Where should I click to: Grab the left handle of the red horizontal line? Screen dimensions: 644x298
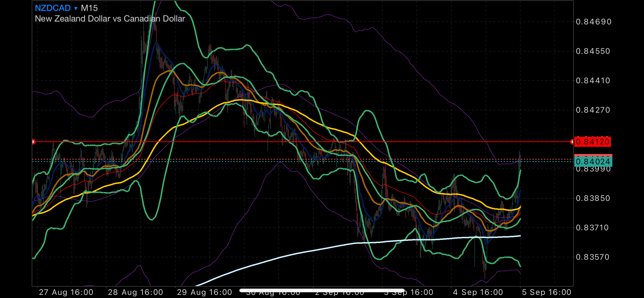pyautogui.click(x=33, y=142)
